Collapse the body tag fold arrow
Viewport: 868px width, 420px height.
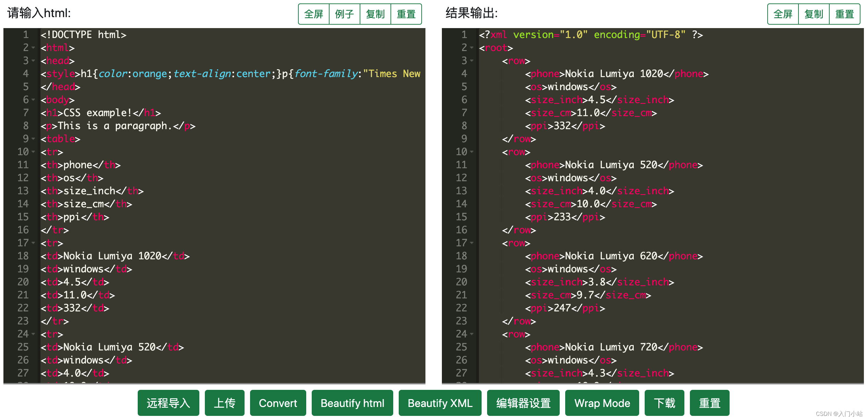pyautogui.click(x=33, y=100)
